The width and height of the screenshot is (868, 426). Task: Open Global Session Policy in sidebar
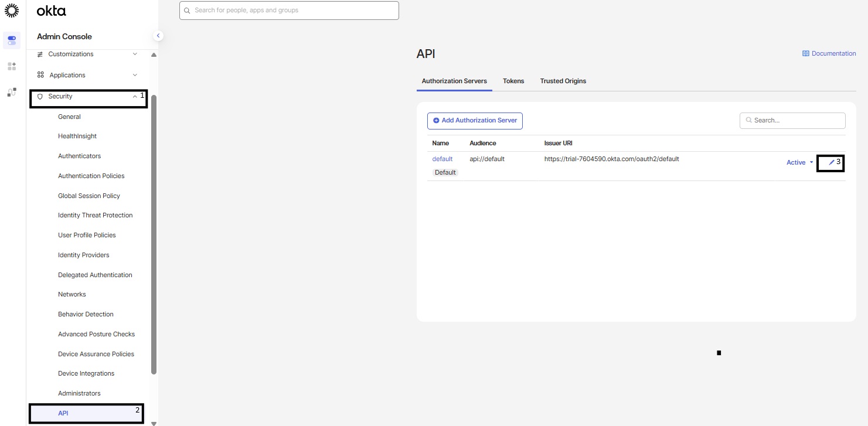point(88,196)
